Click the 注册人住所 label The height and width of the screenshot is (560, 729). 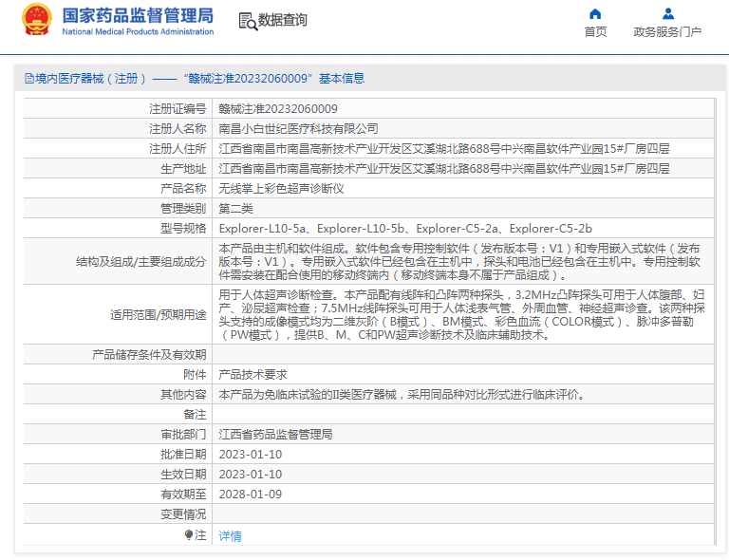(178, 149)
